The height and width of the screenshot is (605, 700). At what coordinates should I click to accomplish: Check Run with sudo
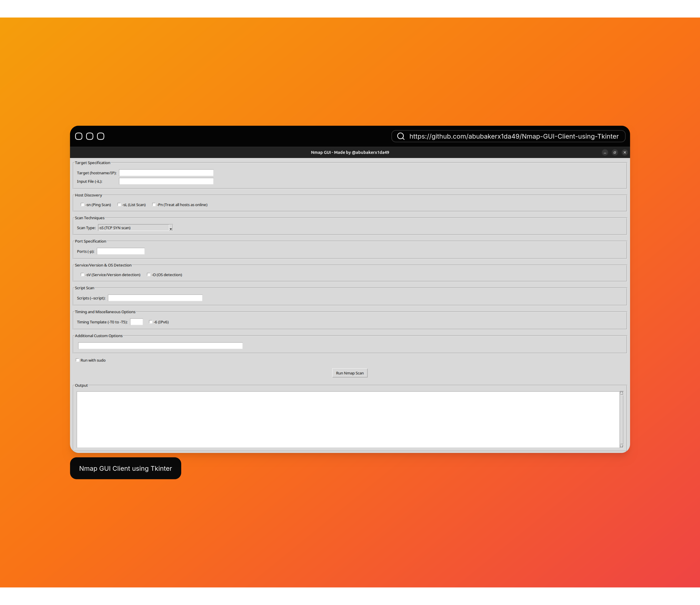(x=78, y=360)
